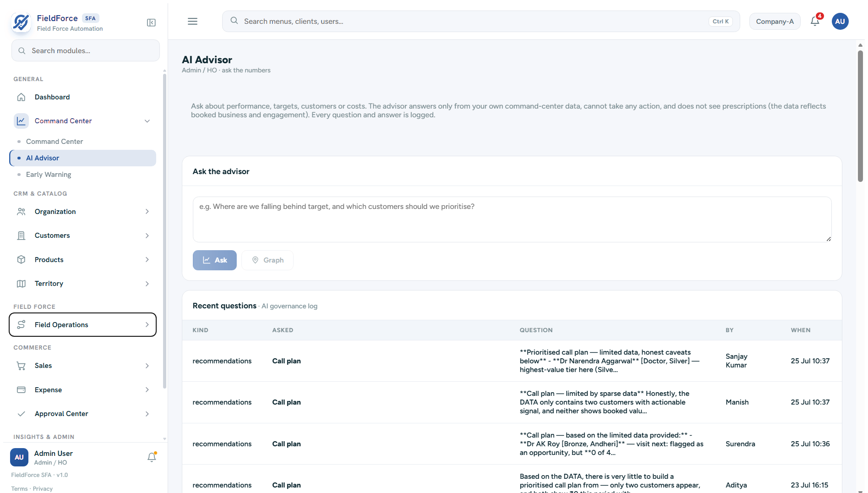Click the Dashboard home icon
Viewport: 868px width, 493px height.
point(21,97)
